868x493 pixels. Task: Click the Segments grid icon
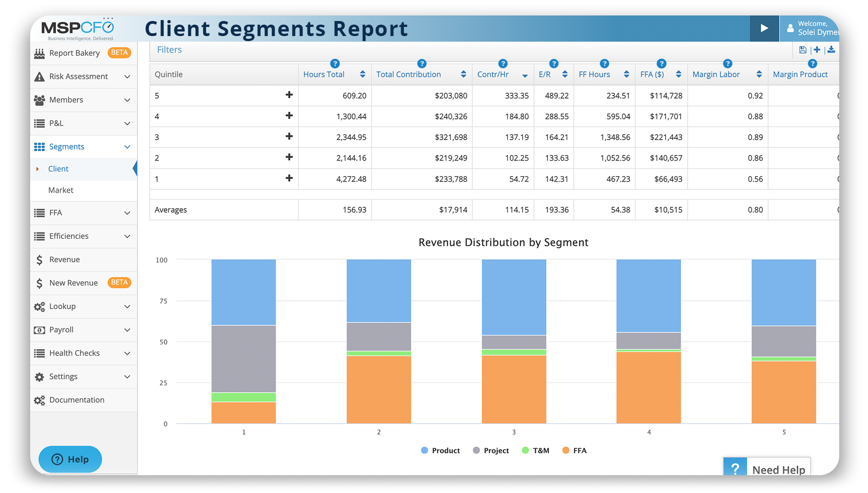(40, 147)
